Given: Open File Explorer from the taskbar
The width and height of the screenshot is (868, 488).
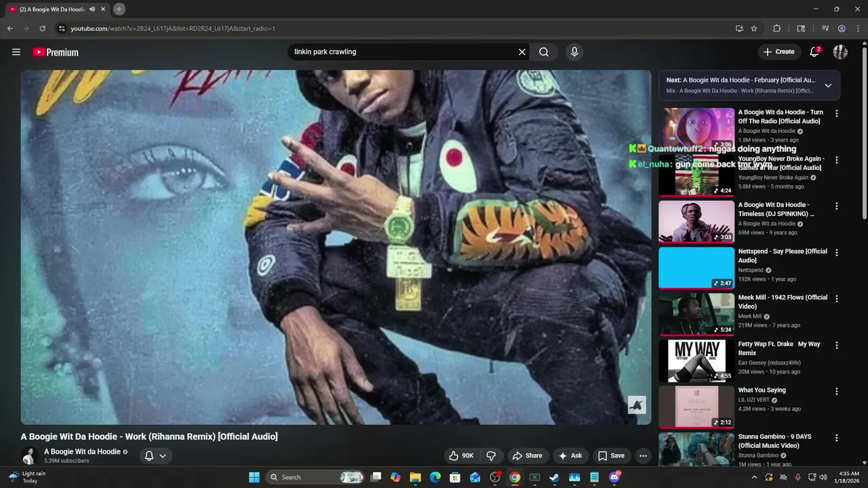Looking at the screenshot, I should (x=416, y=477).
